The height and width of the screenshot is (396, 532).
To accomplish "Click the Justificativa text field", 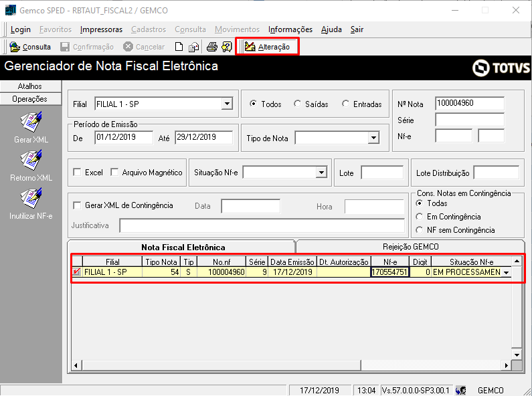I will [x=262, y=226].
